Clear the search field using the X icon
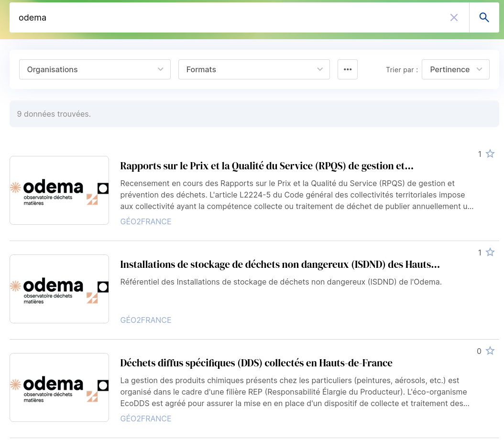Viewport: 504px width, 441px height. point(454,17)
